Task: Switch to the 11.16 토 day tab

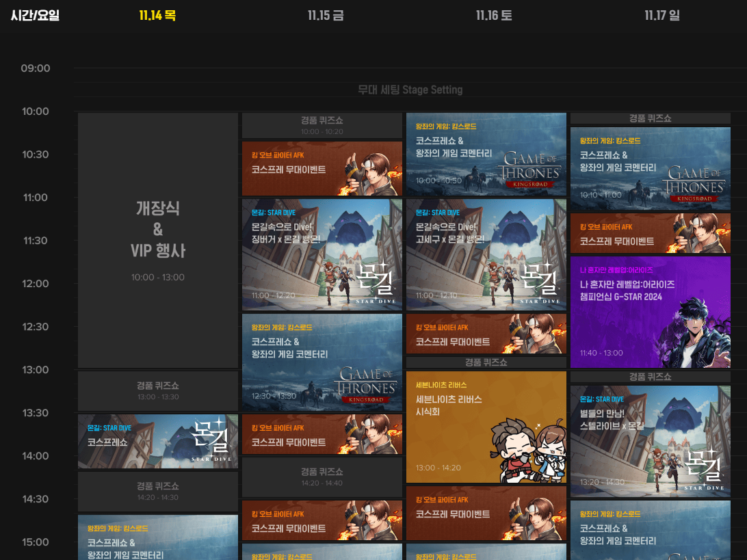Action: (494, 15)
